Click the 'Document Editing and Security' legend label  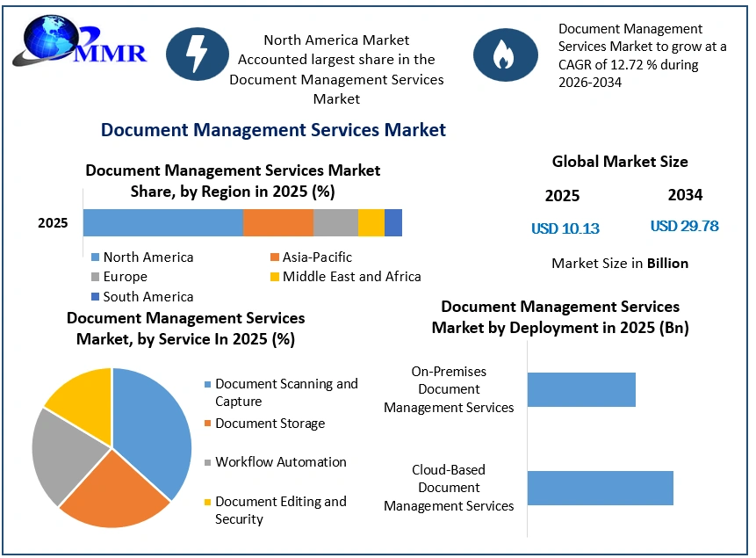click(281, 511)
